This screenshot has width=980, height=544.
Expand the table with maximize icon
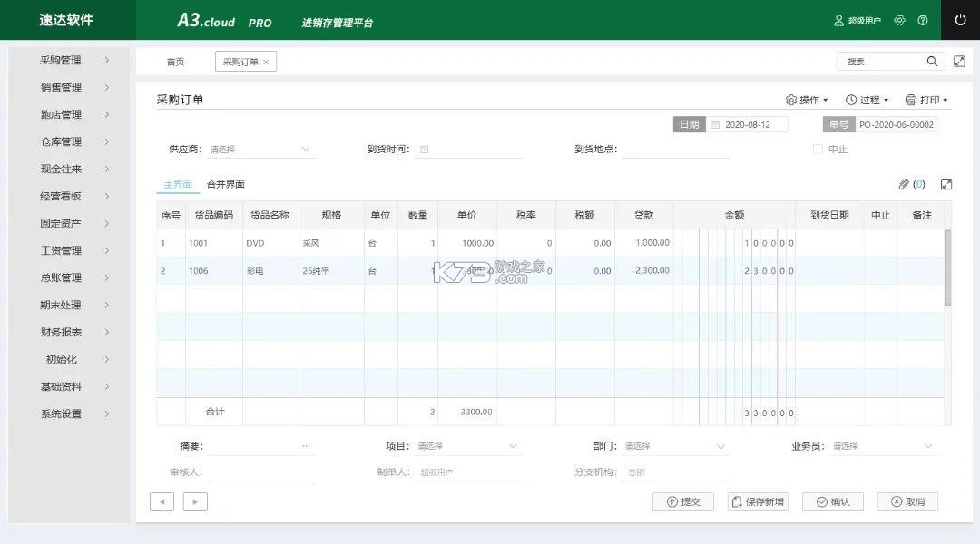pyautogui.click(x=946, y=184)
